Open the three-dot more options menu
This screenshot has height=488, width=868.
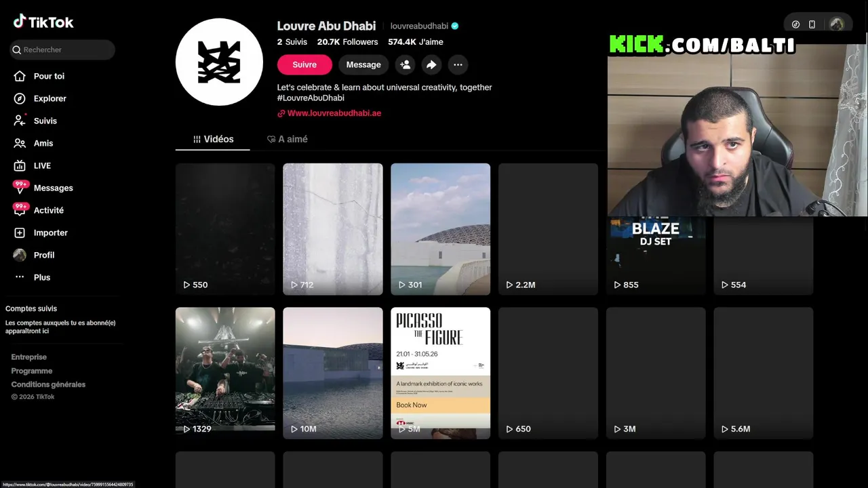click(458, 64)
